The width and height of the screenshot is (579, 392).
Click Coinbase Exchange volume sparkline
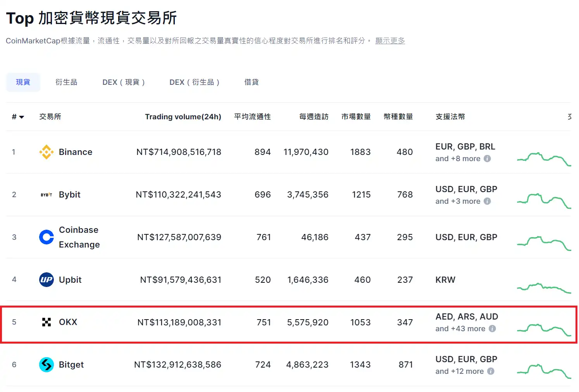tap(544, 243)
